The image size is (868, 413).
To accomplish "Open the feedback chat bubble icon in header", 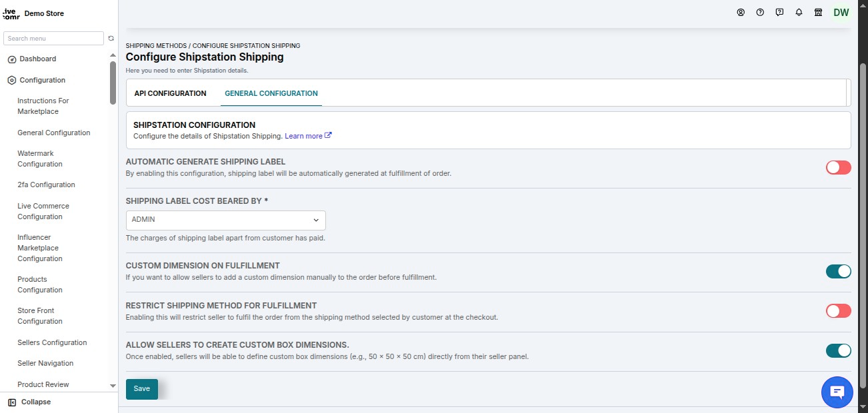I will 779,13.
